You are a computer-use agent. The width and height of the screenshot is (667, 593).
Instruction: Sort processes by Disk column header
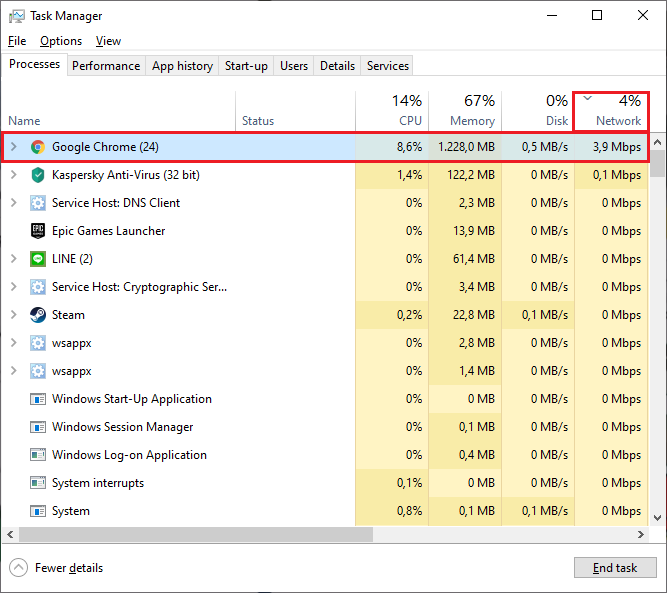538,111
